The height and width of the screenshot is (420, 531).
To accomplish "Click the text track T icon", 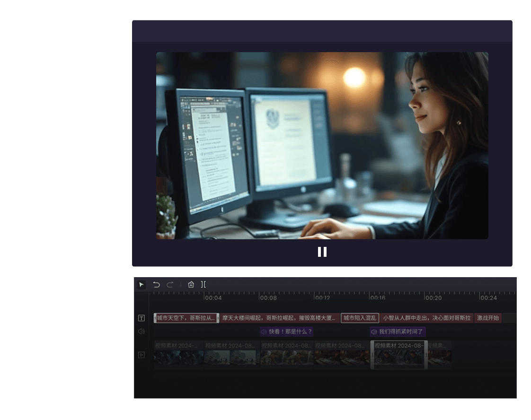I will pos(141,318).
